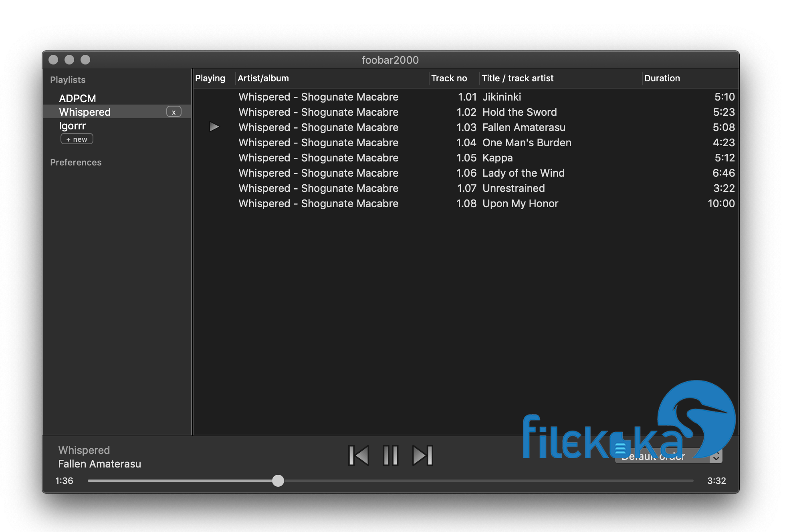Pause the playing track
787x532 pixels.
pyautogui.click(x=390, y=455)
